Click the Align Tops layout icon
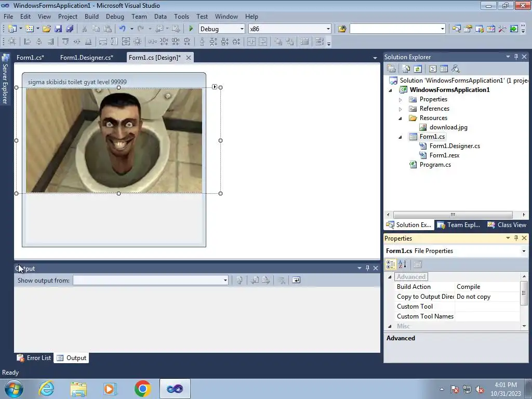The width and height of the screenshot is (532, 399). click(x=65, y=42)
